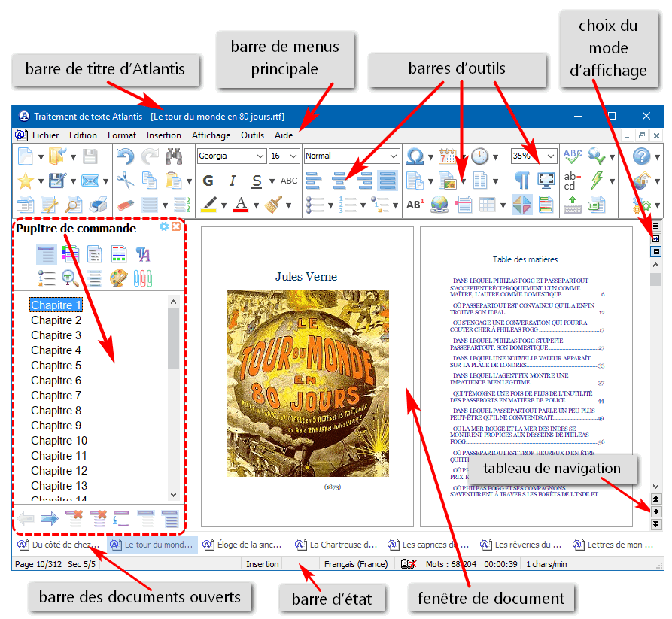This screenshot has width=672, height=619.
Task: Open print preview with the magnifier page icon
Action: 74,205
